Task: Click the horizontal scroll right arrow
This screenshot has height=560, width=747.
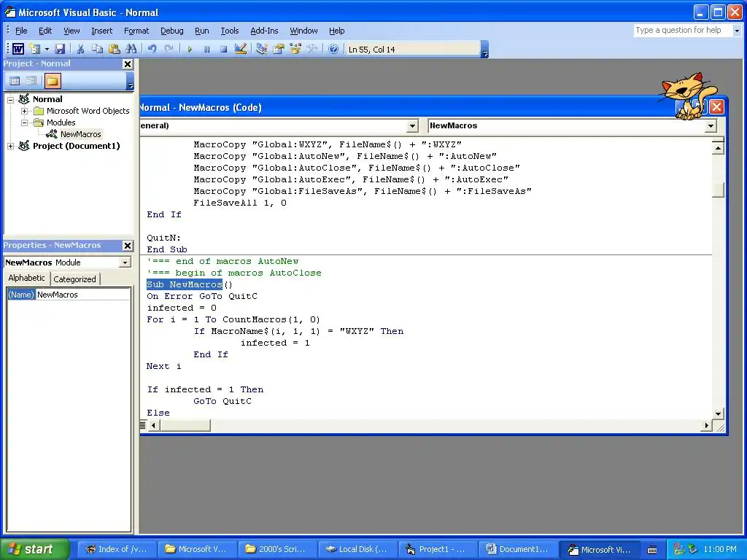Action: (x=706, y=425)
